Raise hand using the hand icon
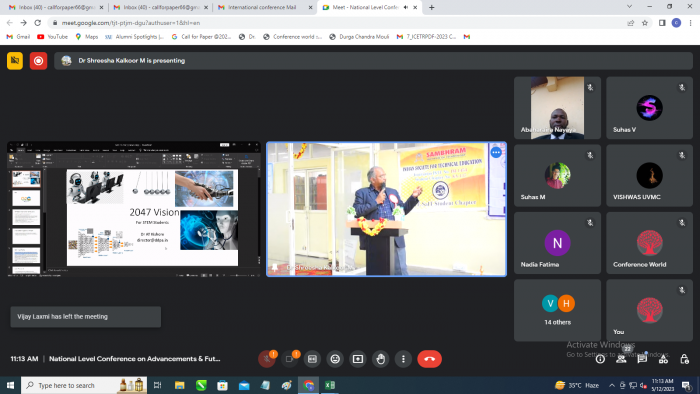This screenshot has width=700, height=394. (x=380, y=359)
